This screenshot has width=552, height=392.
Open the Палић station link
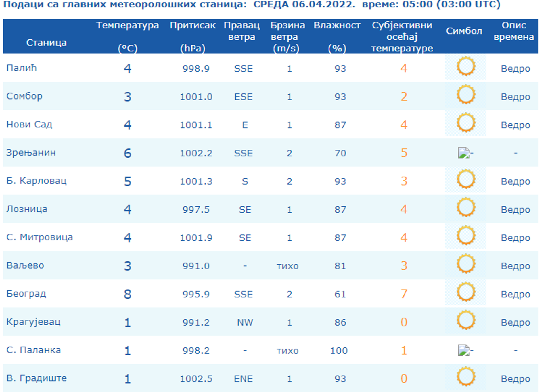(22, 68)
